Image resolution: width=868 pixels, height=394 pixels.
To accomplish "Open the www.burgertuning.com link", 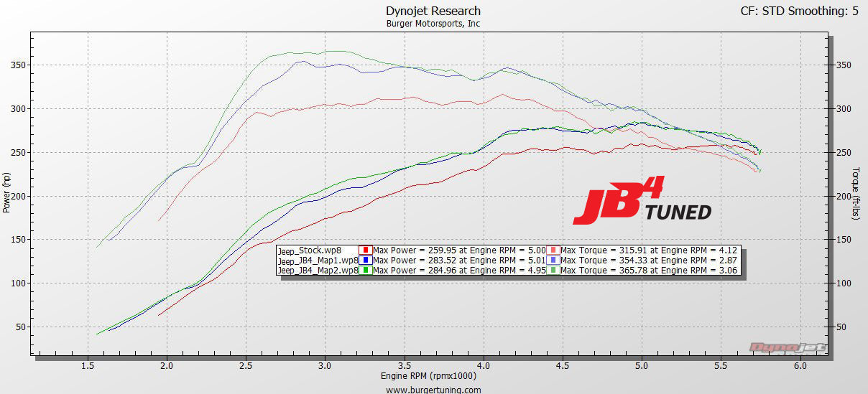I will [x=433, y=390].
